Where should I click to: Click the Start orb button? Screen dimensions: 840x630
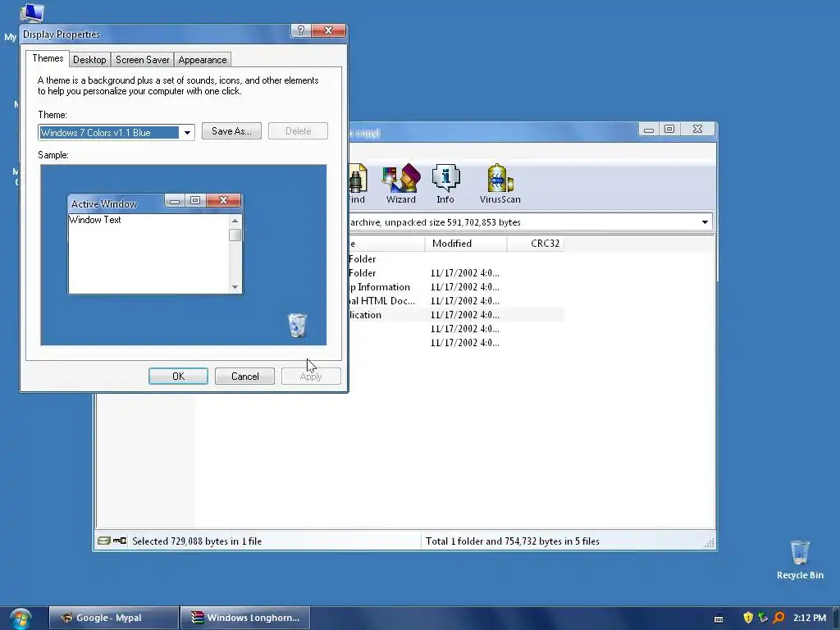coord(21,619)
